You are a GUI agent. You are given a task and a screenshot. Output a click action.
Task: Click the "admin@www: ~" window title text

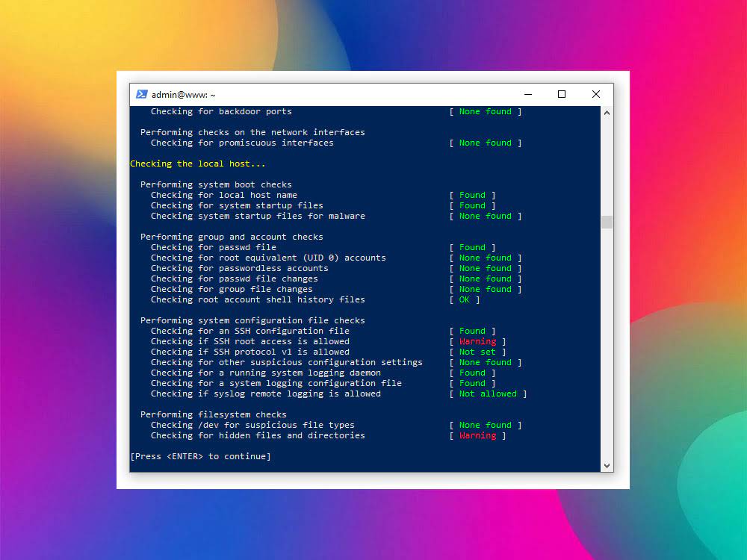tap(183, 95)
